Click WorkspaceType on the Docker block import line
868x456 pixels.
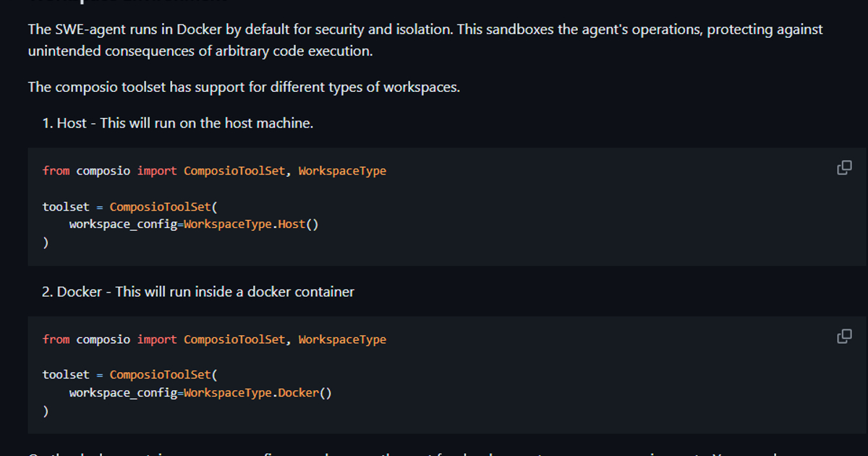[342, 339]
